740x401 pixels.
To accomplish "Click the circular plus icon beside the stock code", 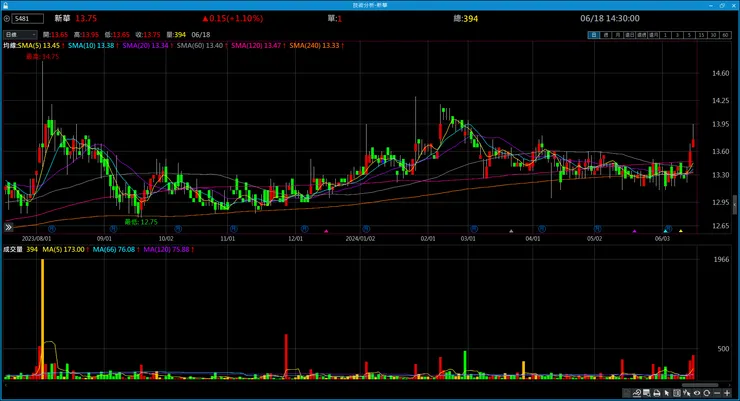I will click(x=7, y=19).
